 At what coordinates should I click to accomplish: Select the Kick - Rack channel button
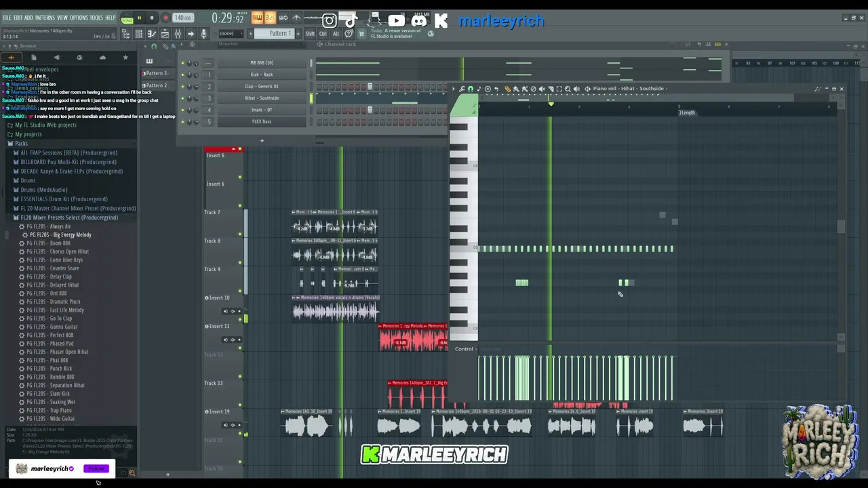[x=262, y=75]
